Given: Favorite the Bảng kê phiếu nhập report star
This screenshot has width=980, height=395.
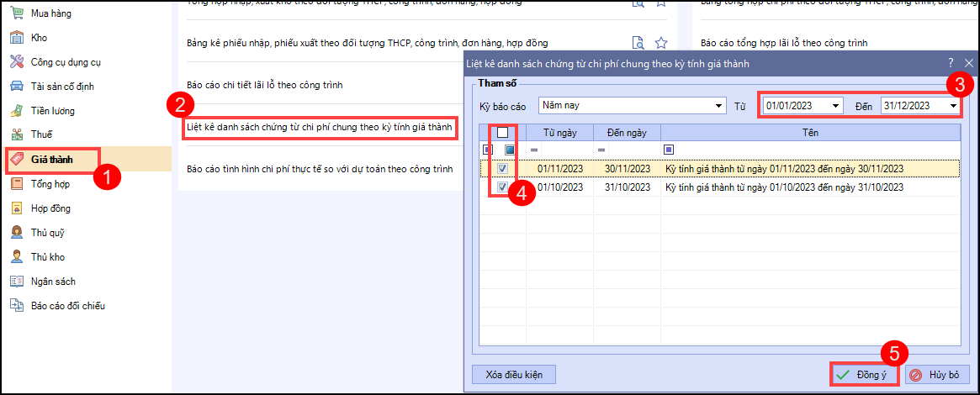Looking at the screenshot, I should (661, 43).
